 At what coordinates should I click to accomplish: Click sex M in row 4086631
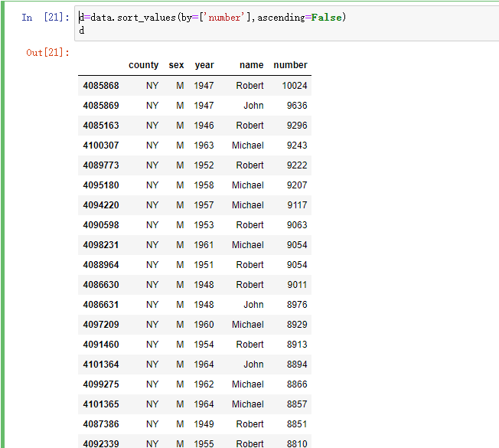tap(180, 304)
